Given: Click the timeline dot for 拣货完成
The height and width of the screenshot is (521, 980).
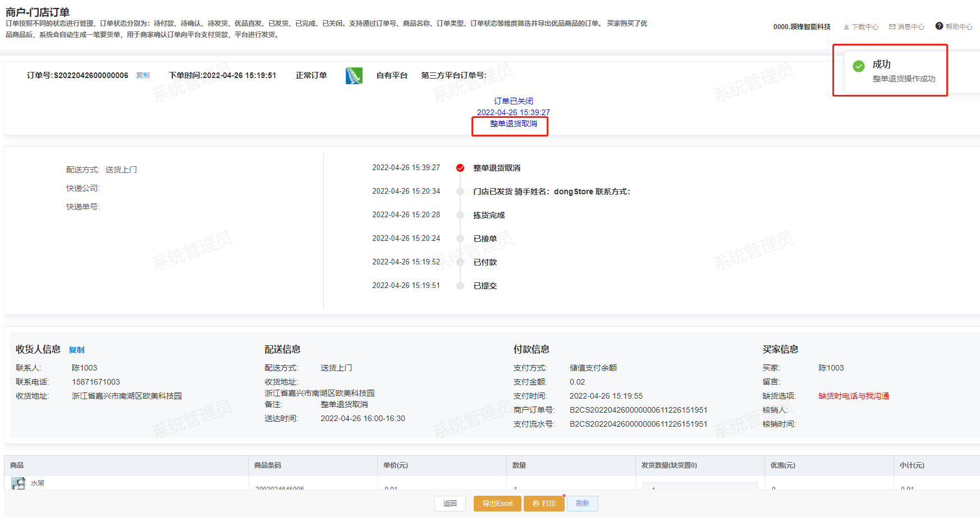Looking at the screenshot, I should [460, 215].
